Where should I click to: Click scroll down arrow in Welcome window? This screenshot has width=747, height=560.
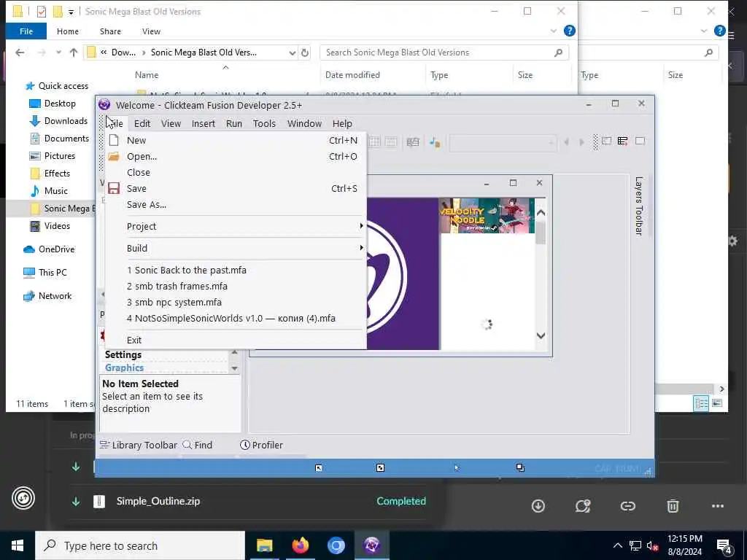[541, 335]
